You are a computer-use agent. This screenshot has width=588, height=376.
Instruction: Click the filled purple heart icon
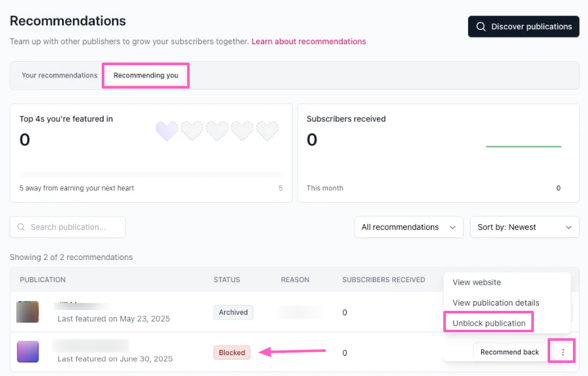click(166, 132)
